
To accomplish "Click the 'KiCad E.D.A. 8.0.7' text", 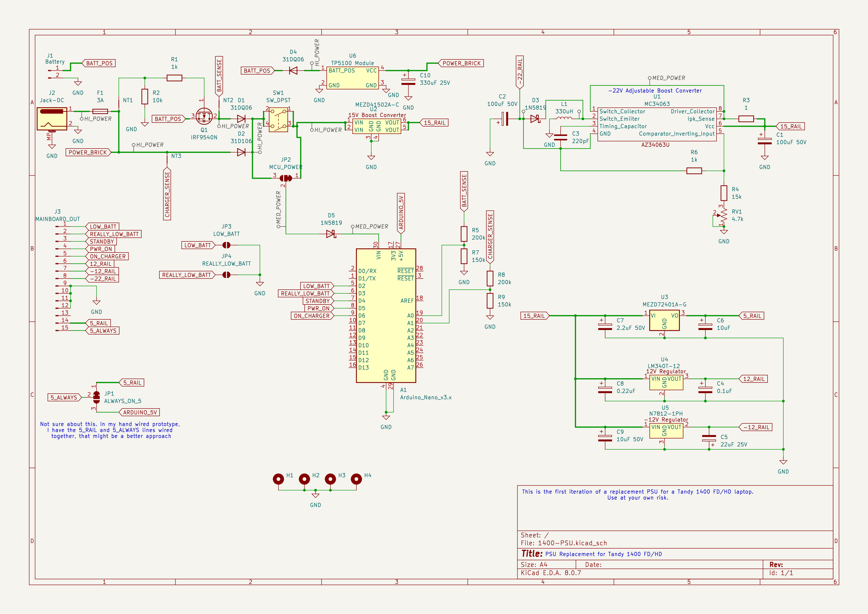I will tap(551, 573).
